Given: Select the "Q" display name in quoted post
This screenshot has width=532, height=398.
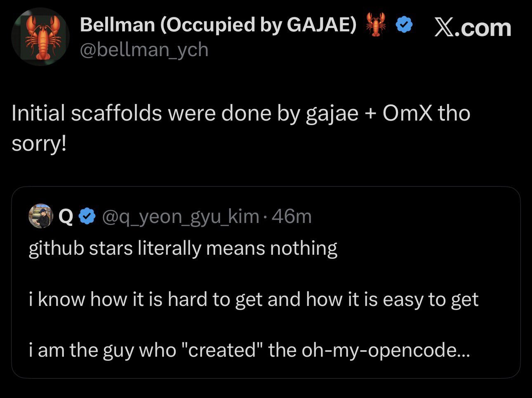Looking at the screenshot, I should point(65,216).
